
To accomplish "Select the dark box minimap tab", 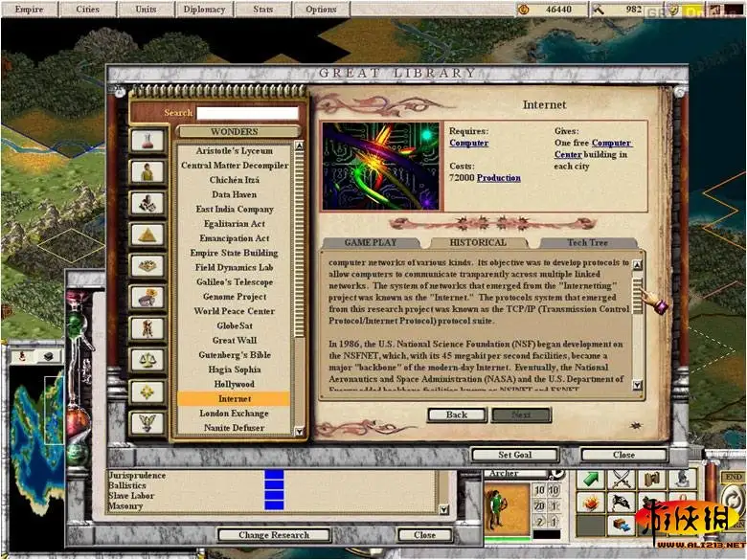I will [48, 356].
